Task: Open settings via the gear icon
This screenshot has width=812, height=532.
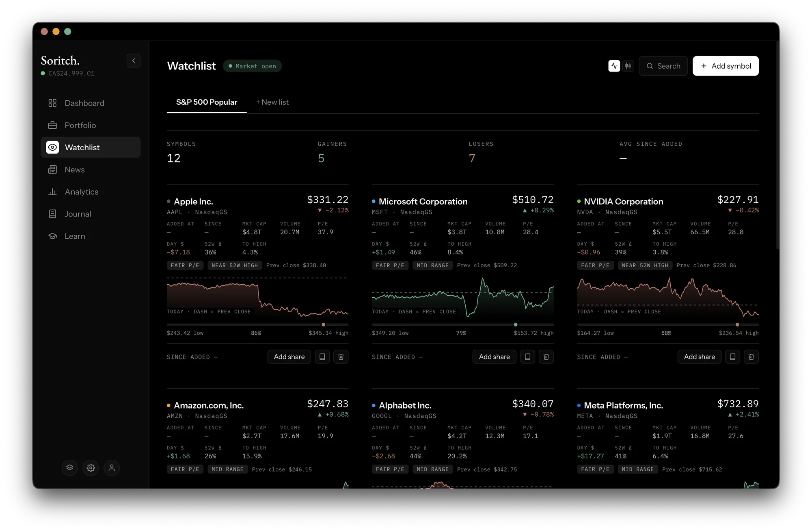Action: (91, 468)
